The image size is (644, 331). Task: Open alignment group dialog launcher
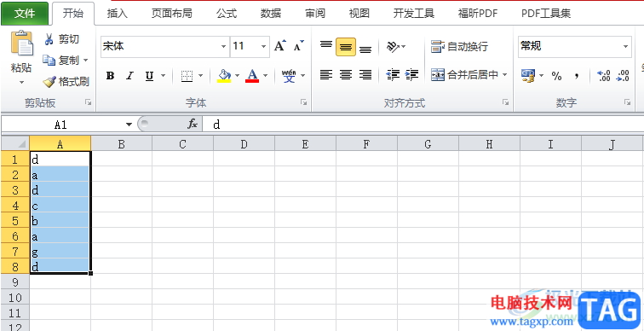pos(506,102)
